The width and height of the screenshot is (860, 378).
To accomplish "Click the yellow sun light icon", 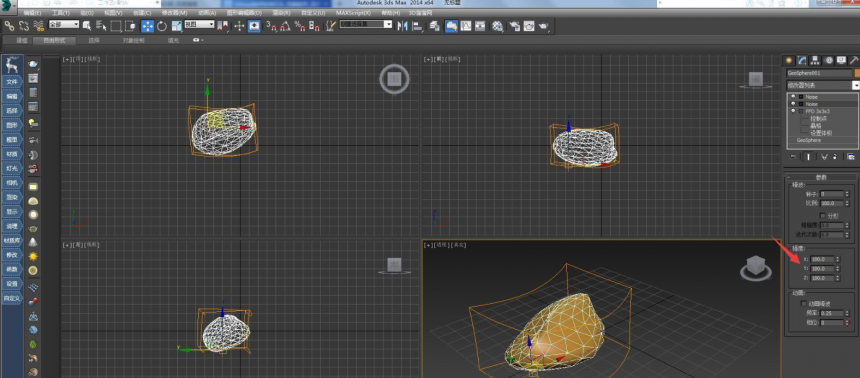I will click(33, 256).
